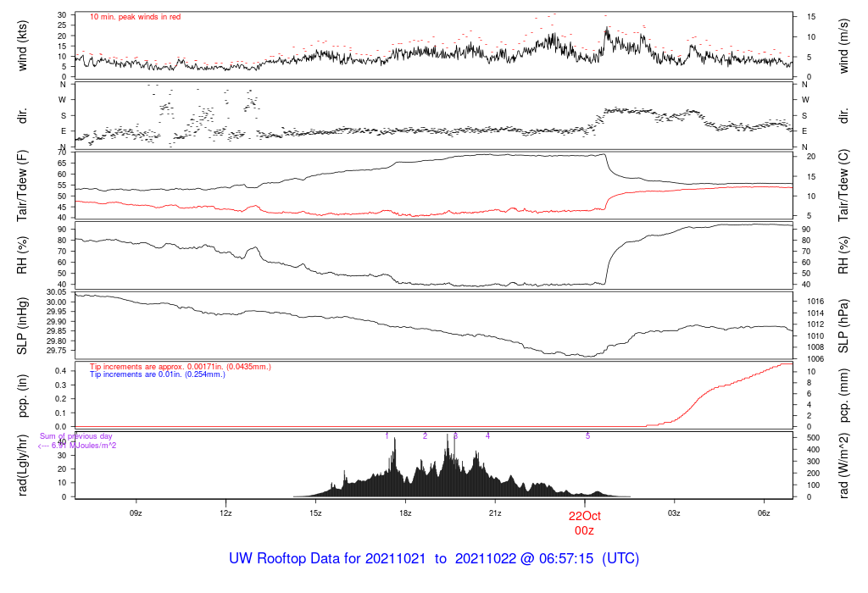Click the '06z' time axis label
The image size is (868, 593).
(x=764, y=513)
